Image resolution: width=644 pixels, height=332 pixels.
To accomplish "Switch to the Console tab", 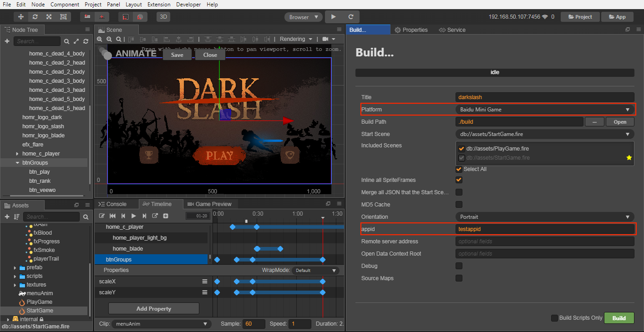I will pyautogui.click(x=112, y=204).
